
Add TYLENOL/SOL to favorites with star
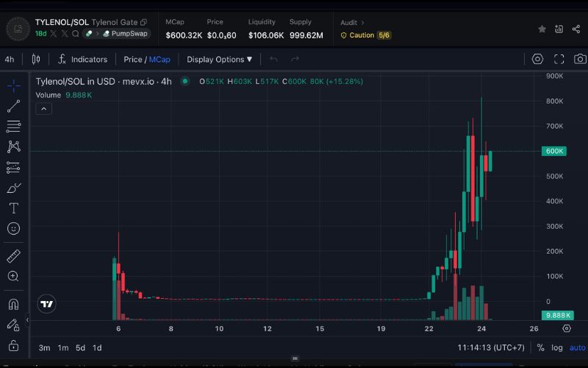542,29
